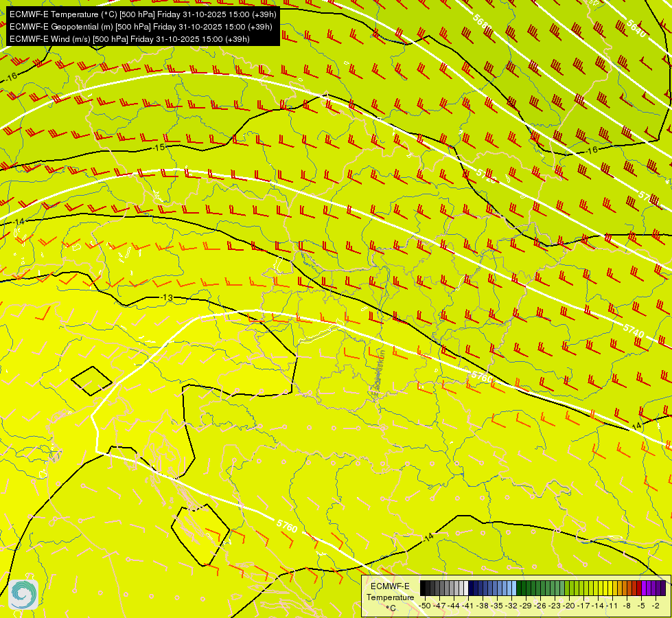Click the black swatch at legend's cold end

[x=423, y=588]
